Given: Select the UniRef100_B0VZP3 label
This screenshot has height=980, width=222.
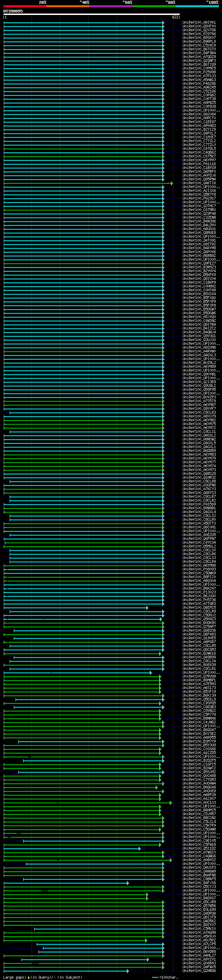Looking at the screenshot, I should click(x=199, y=397).
